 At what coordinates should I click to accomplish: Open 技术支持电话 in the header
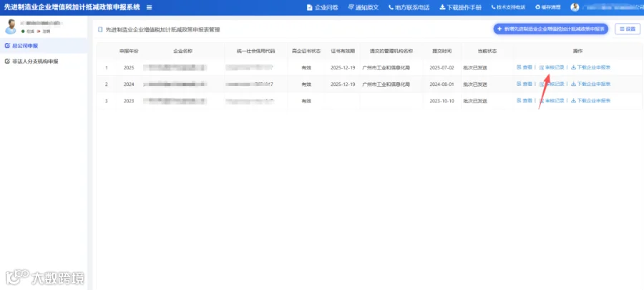[x=508, y=7]
